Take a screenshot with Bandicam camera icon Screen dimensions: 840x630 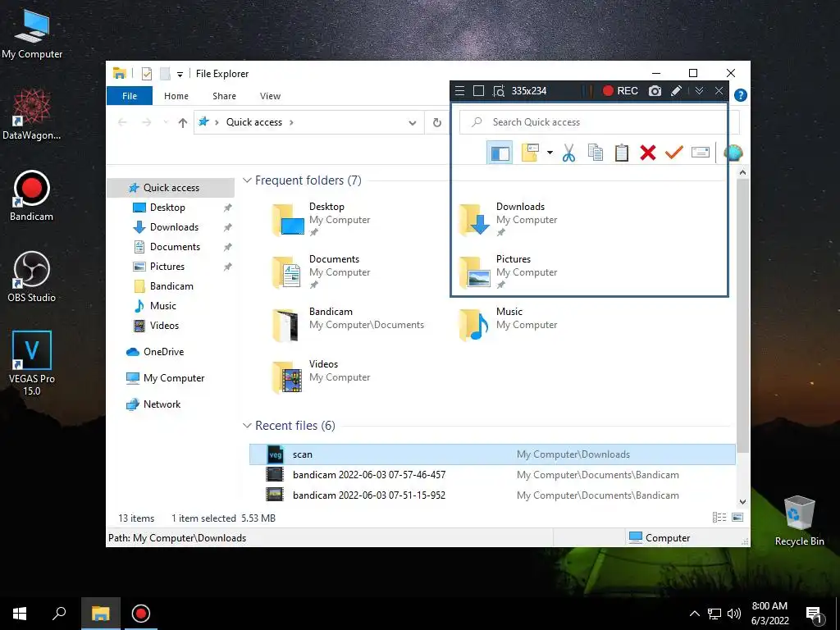coord(655,91)
